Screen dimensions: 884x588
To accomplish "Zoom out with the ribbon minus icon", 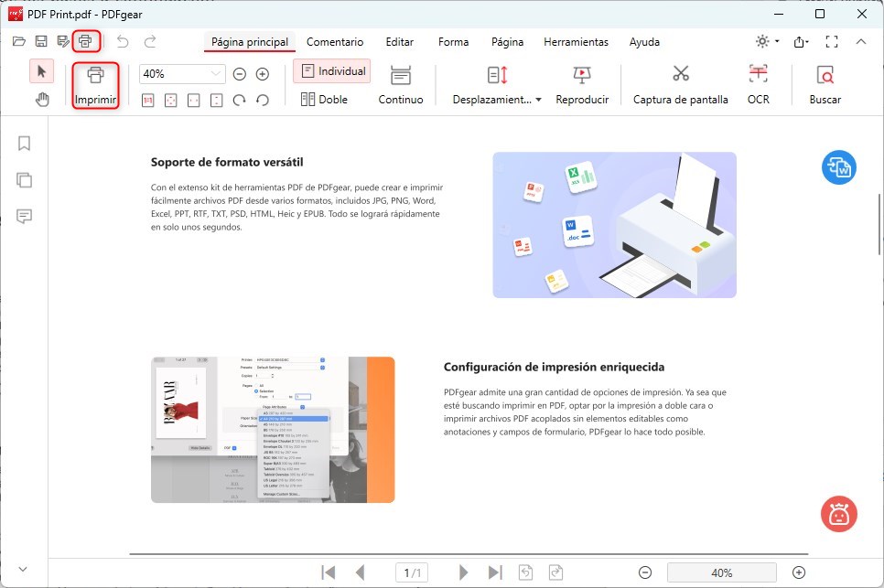I will [240, 74].
